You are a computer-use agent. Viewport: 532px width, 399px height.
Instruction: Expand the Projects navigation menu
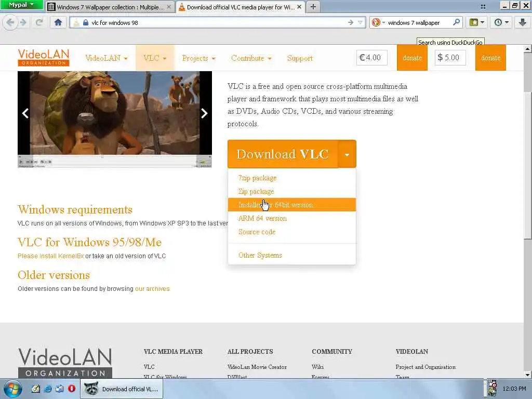click(198, 58)
